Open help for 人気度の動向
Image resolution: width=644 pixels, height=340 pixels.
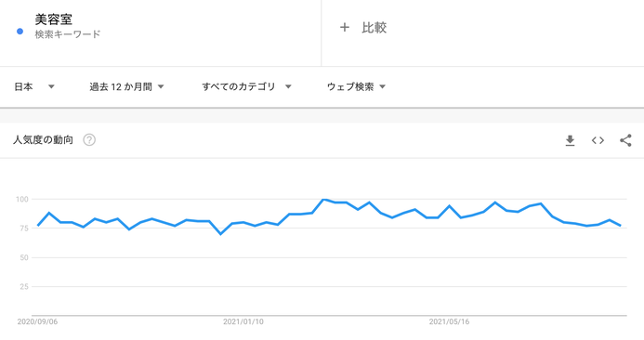tap(89, 140)
